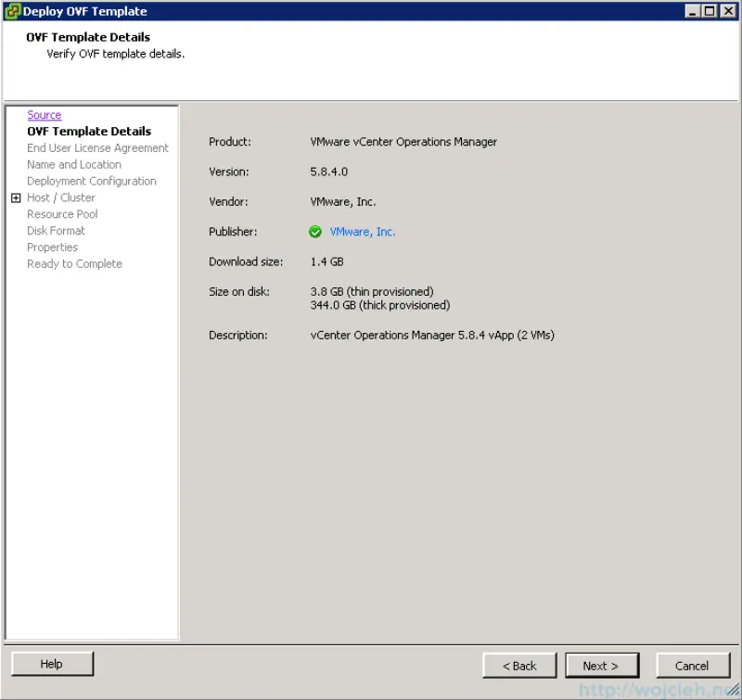Click the Back button
Image resolution: width=742 pixels, height=700 pixels.
pos(519,665)
